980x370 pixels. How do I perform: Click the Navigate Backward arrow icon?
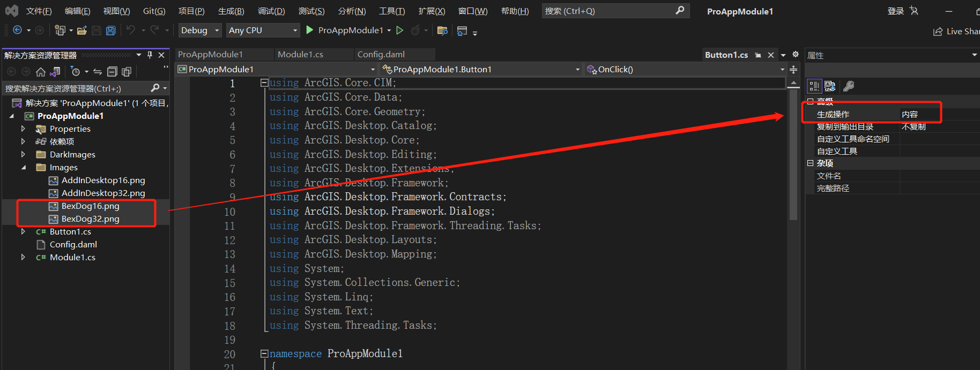pos(17,31)
